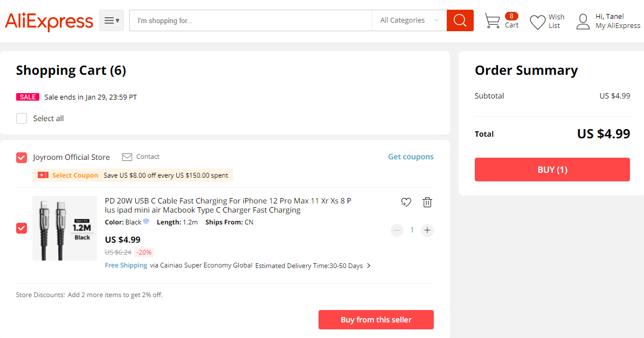Open the shopping cart icon
Viewport: 644px width, 338px height.
click(x=492, y=21)
